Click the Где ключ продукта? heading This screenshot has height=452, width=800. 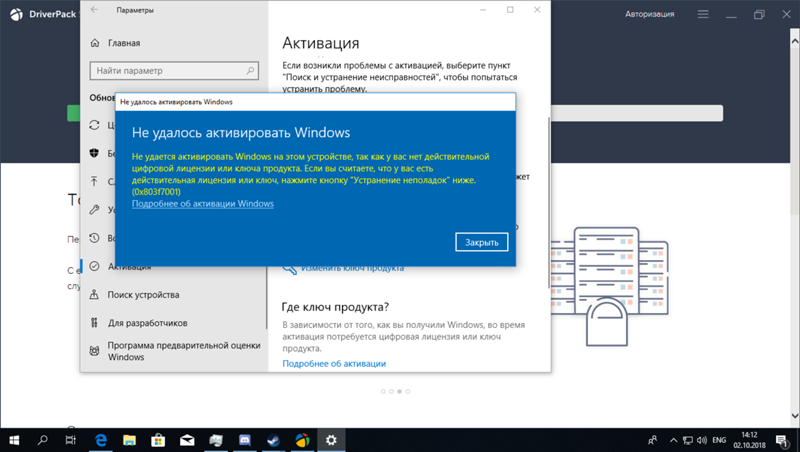(335, 307)
